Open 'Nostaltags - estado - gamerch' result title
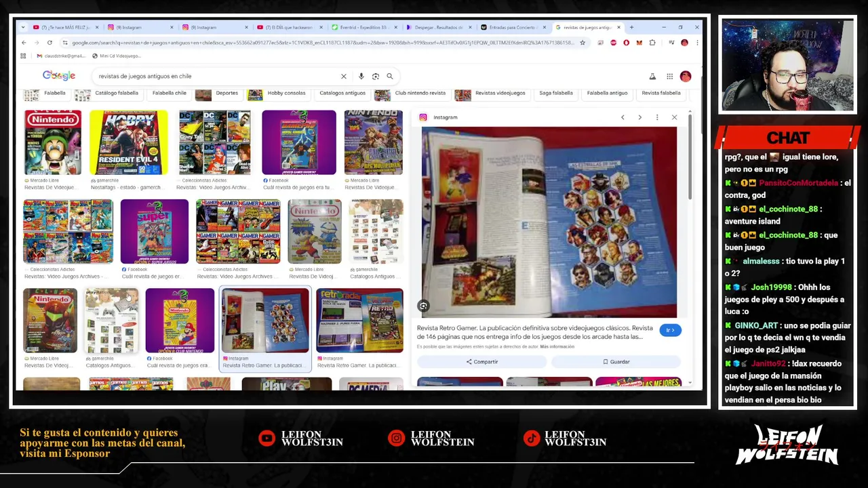Image resolution: width=868 pixels, height=488 pixels. pyautogui.click(x=126, y=188)
